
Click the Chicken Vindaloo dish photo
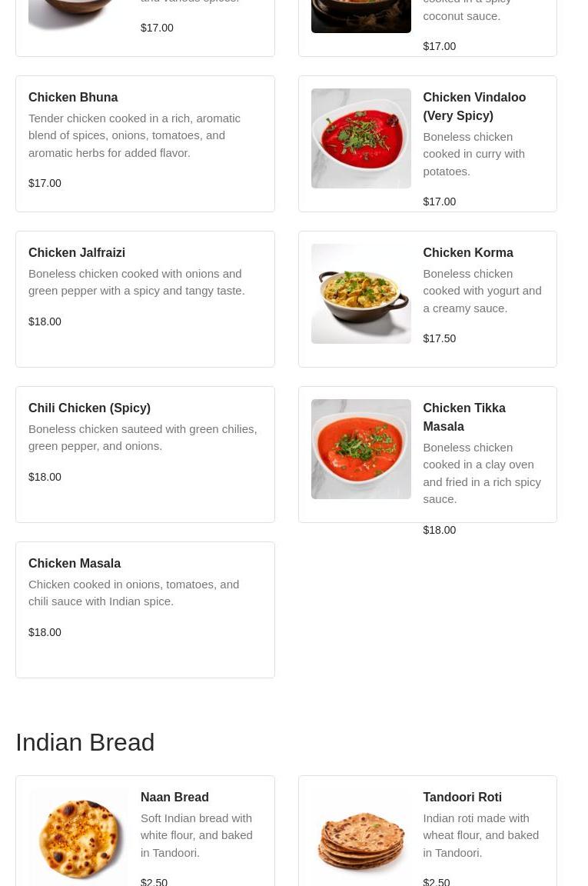point(360,138)
